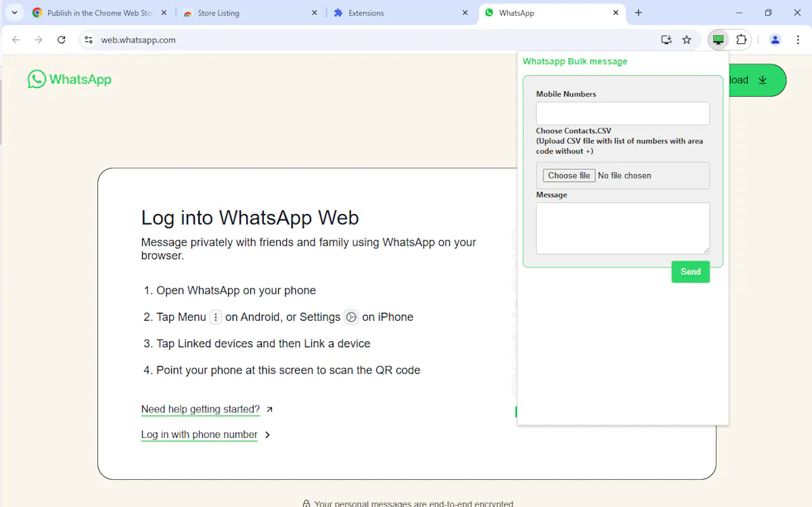The height and width of the screenshot is (507, 812).
Task: Close the WhatsApp tab
Action: (616, 13)
